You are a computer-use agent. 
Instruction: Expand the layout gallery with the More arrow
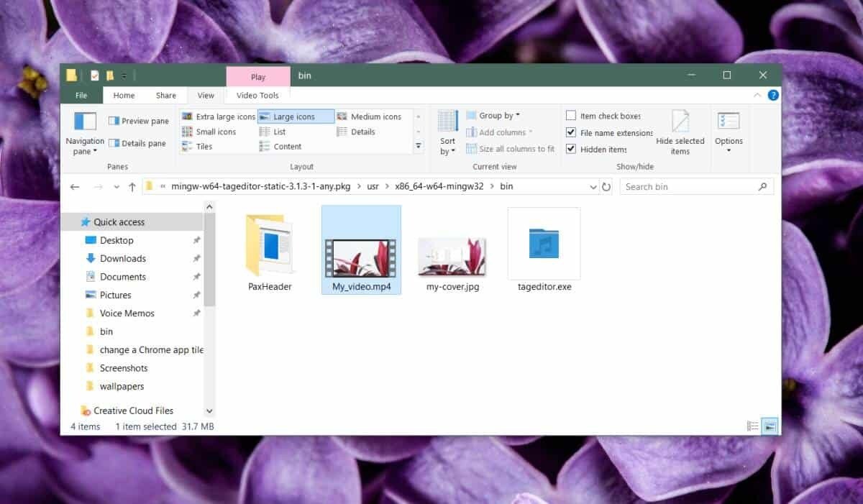pyautogui.click(x=418, y=146)
